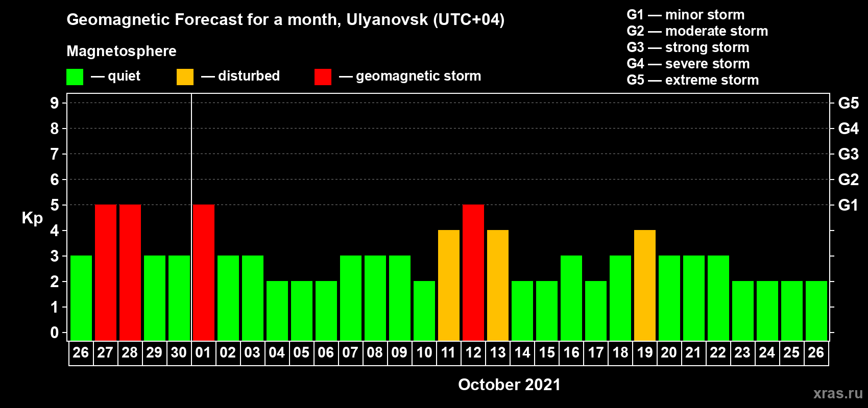Click date cell 12 on the axis
This screenshot has height=408, width=868.
point(473,353)
